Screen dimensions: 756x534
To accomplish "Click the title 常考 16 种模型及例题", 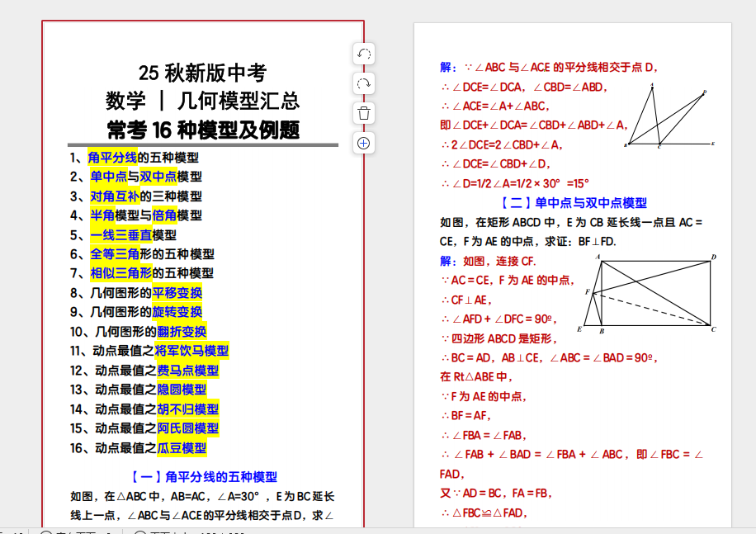I will 203,130.
